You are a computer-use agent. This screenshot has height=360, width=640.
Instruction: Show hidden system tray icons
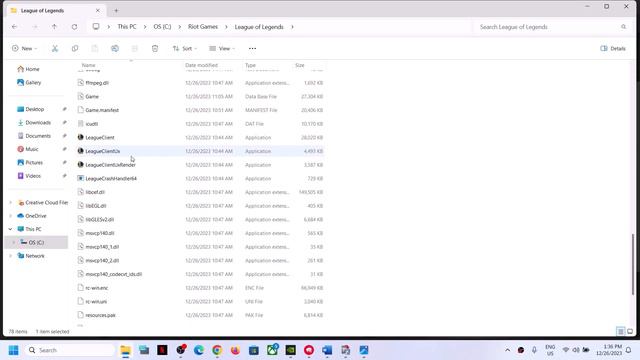[507, 350]
